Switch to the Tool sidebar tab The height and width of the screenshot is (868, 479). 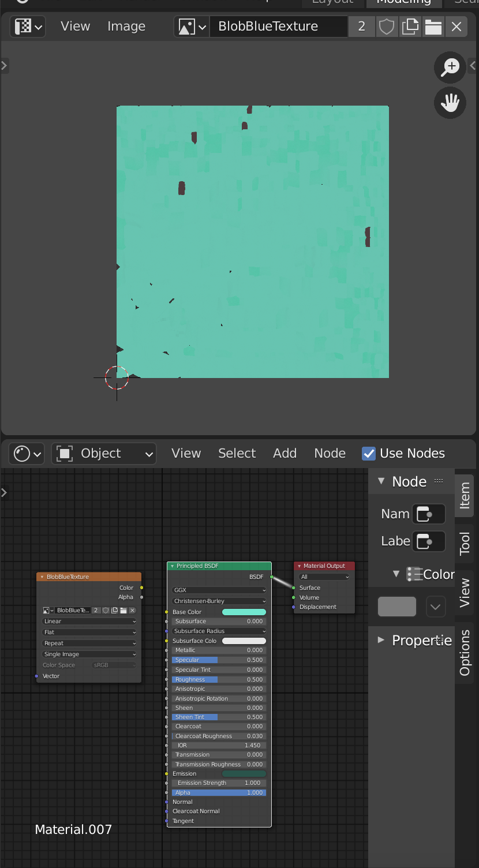(x=465, y=544)
